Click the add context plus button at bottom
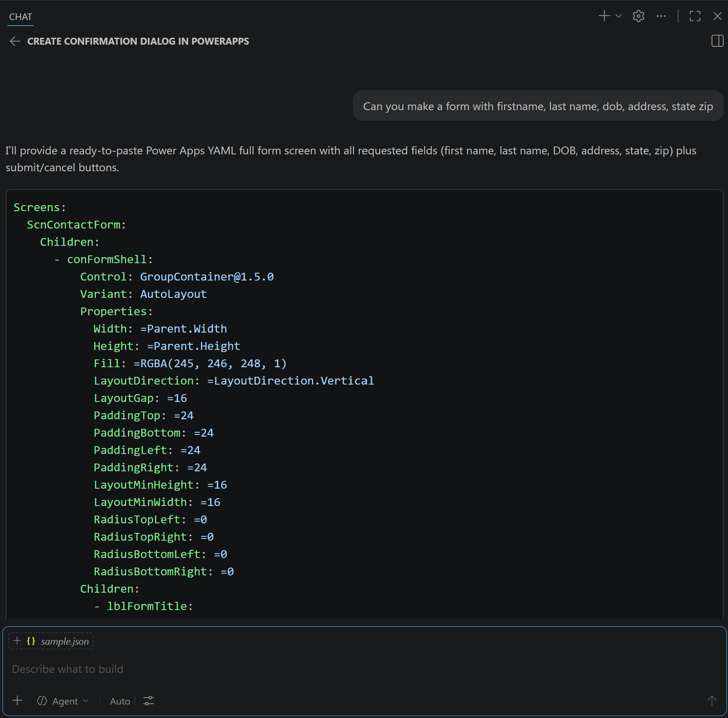The height and width of the screenshot is (718, 728). (17, 701)
